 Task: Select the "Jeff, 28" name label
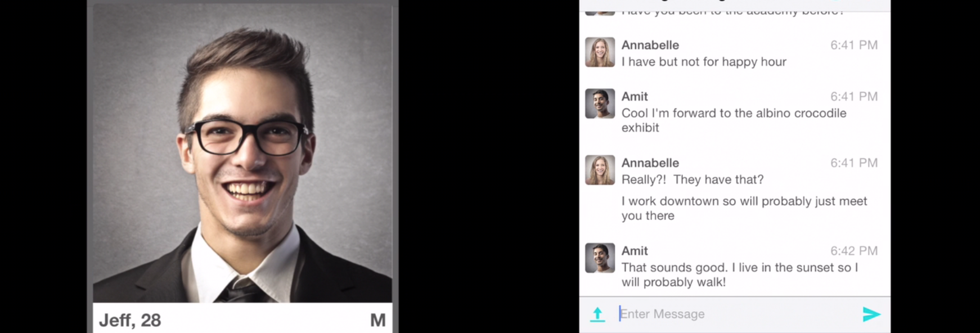pos(130,320)
